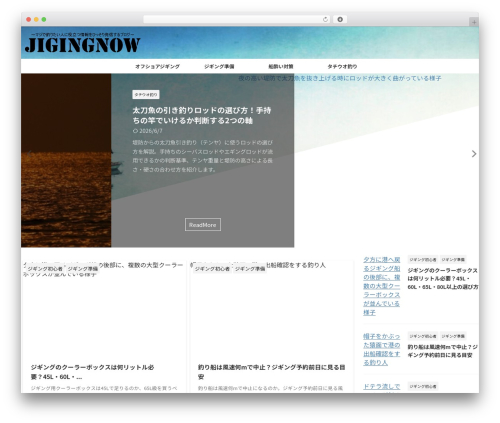This screenshot has width=500, height=423.
Task: Open card title 釣り船は風速何mで中止
Action: click(271, 372)
